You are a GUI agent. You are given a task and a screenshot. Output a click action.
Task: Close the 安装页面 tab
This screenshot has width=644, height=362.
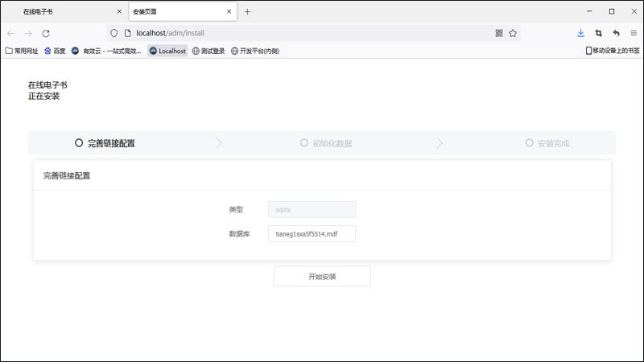(229, 11)
